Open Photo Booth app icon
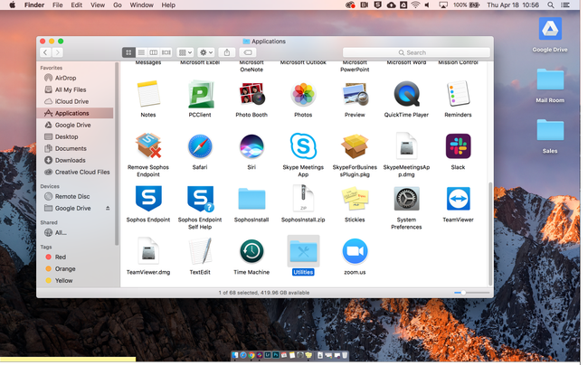Image resolution: width=588 pixels, height=365 pixels. click(251, 94)
